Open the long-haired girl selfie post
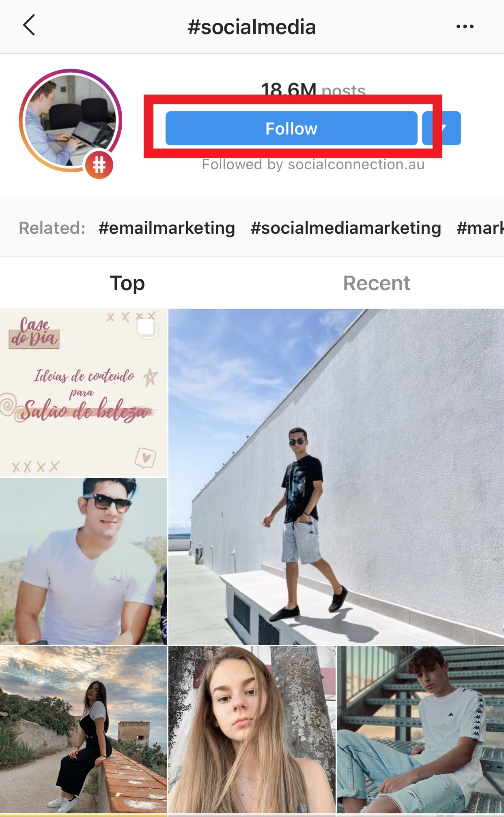The width and height of the screenshot is (504, 817). (252, 731)
